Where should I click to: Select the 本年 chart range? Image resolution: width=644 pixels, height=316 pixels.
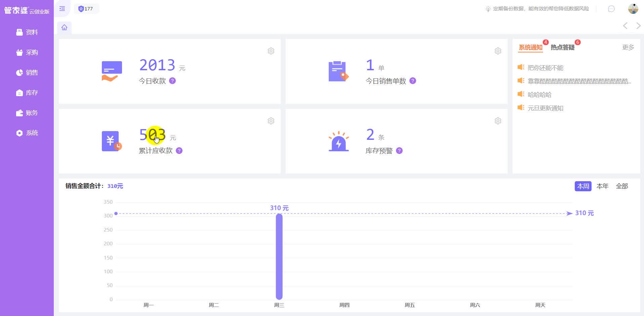pyautogui.click(x=602, y=186)
